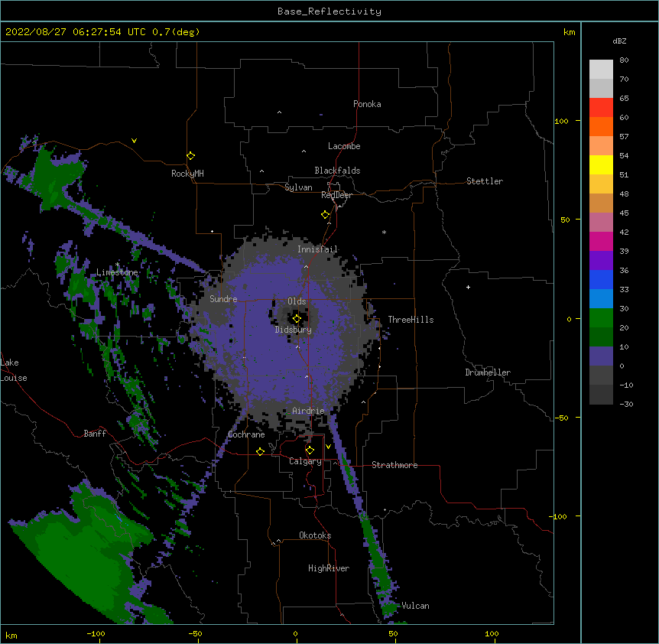This screenshot has width=659, height=644.
Task: Pick the red 60-65 dBZ legend swatch
Action: coord(601,108)
